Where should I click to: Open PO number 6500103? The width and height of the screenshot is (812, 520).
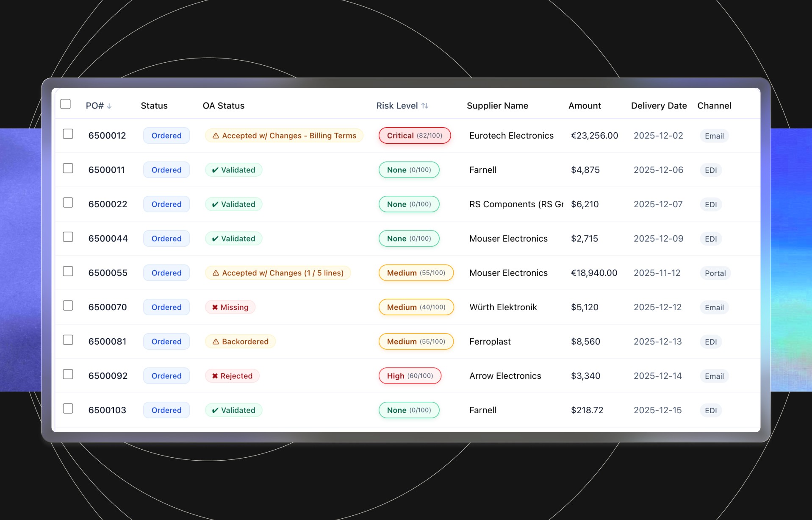(x=107, y=410)
